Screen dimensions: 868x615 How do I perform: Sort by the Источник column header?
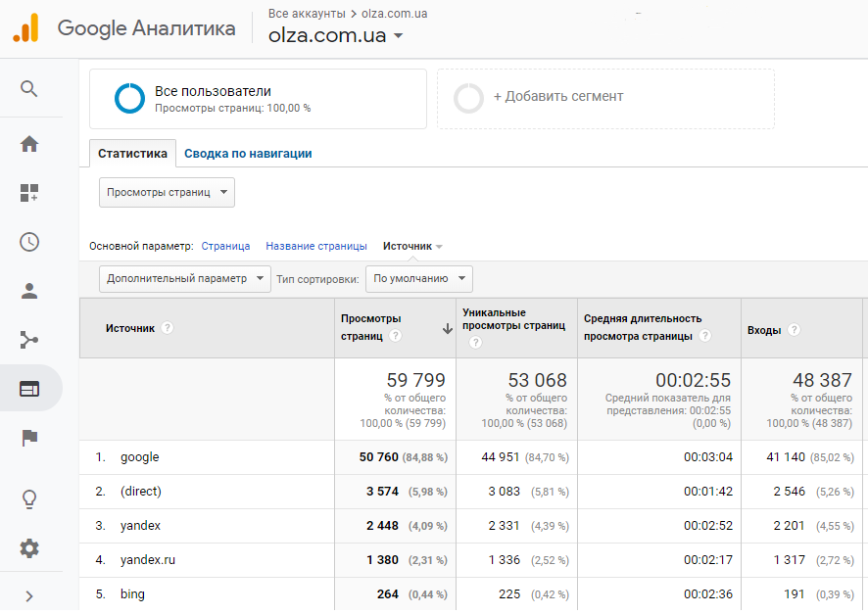click(207, 328)
